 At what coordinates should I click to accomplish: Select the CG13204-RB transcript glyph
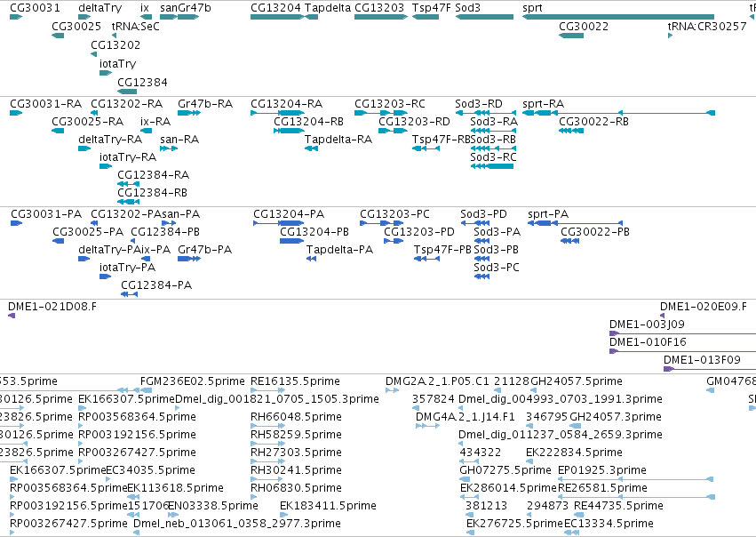click(289, 131)
